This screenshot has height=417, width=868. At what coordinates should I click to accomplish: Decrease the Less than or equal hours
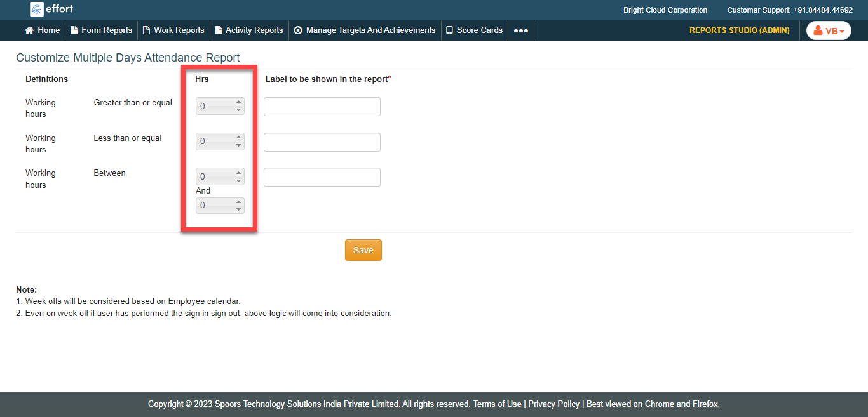tap(239, 145)
